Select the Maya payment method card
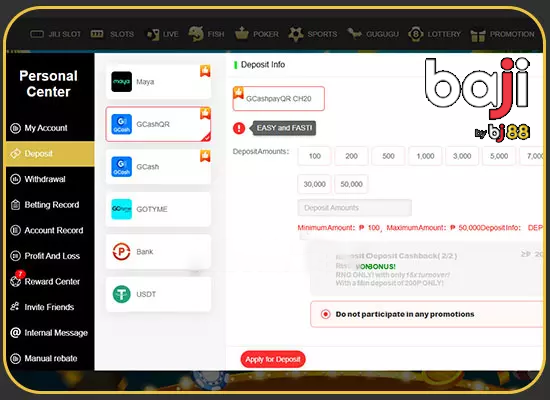 pyautogui.click(x=158, y=82)
